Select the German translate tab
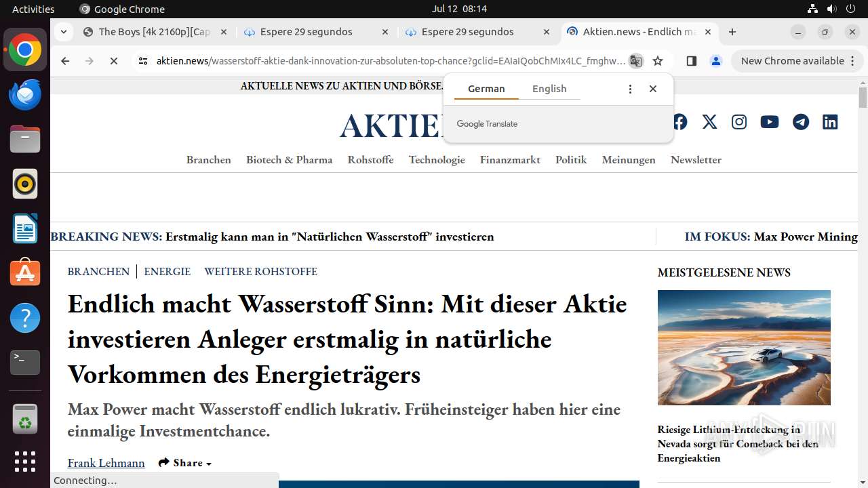Image resolution: width=868 pixels, height=488 pixels. coord(486,89)
